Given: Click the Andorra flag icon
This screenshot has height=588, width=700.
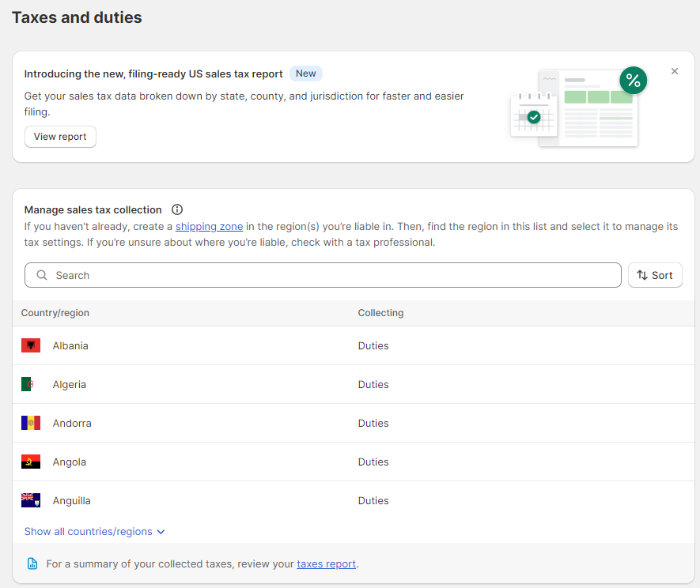Looking at the screenshot, I should click(x=31, y=423).
